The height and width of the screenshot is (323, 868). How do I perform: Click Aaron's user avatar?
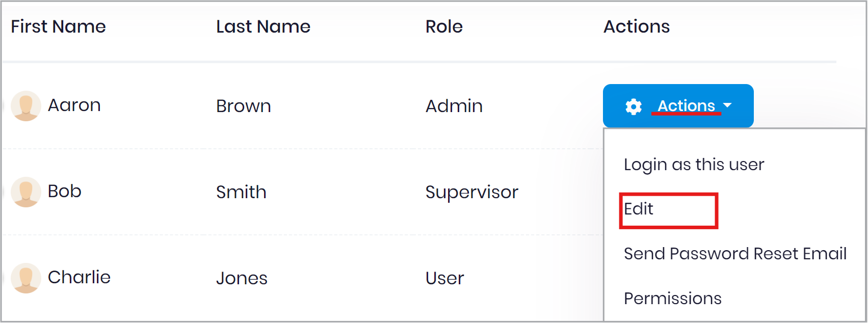(26, 106)
